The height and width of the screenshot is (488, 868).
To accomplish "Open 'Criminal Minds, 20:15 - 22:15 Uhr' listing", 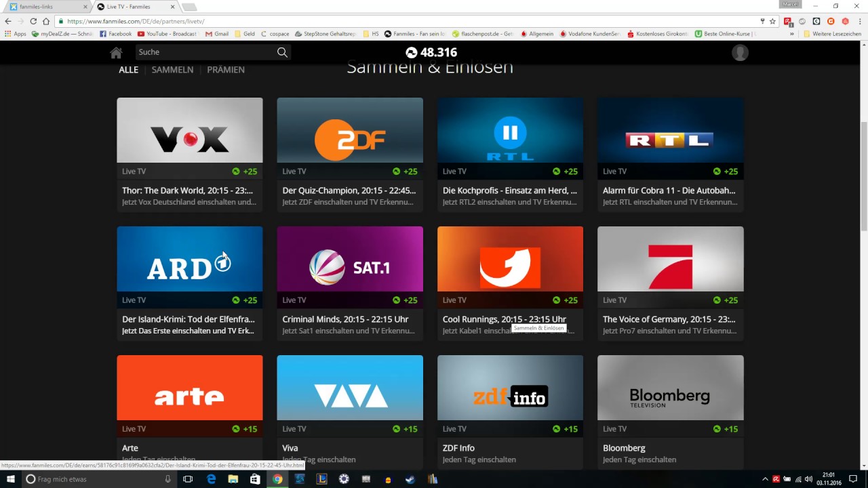I will (345, 319).
